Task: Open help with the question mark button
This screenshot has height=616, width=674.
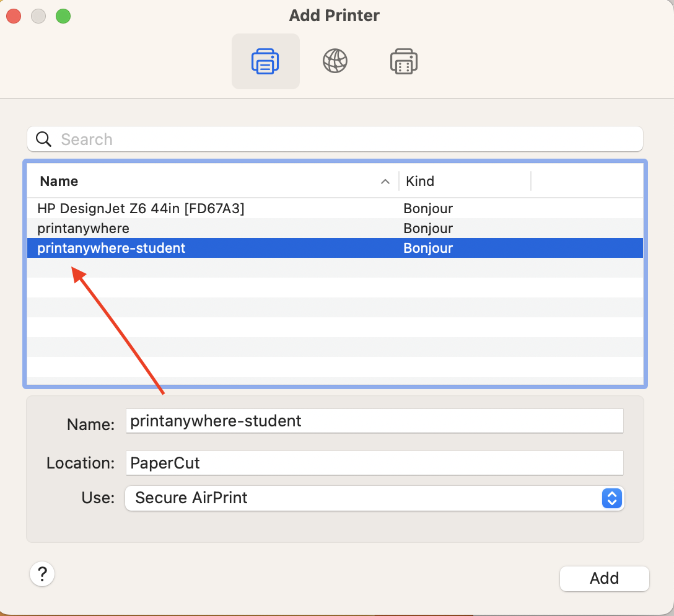Action: point(42,574)
